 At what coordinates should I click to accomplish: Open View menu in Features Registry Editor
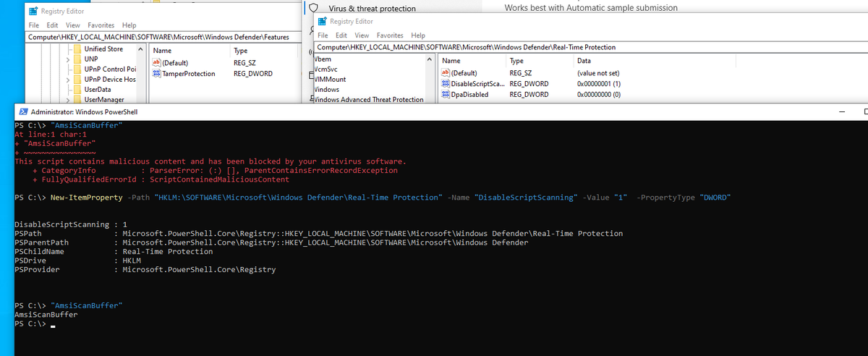click(72, 25)
